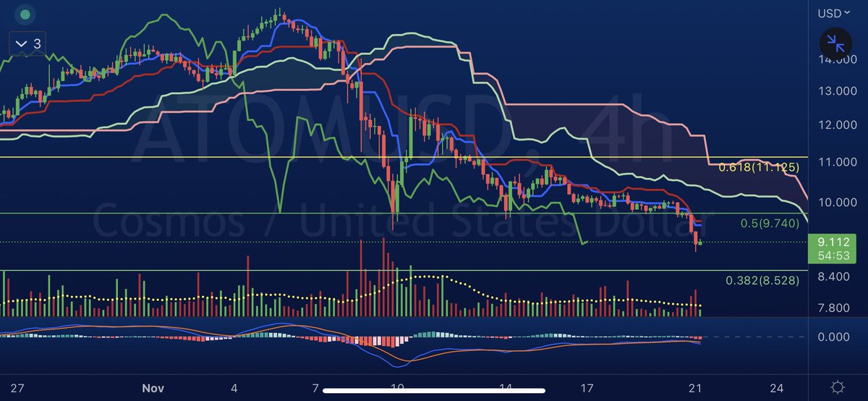The width and height of the screenshot is (868, 401).
Task: Click the 7 date on the time axis
Action: [316, 387]
